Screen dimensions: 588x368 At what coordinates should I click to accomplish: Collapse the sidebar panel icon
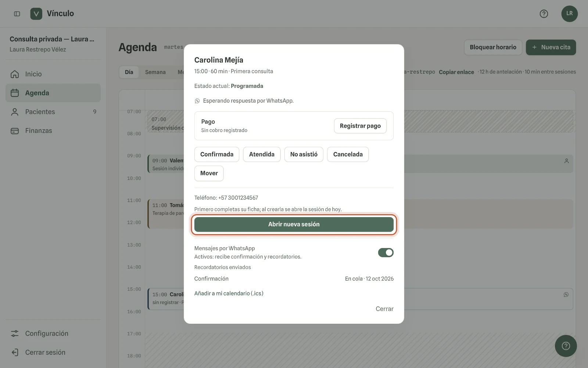point(17,14)
